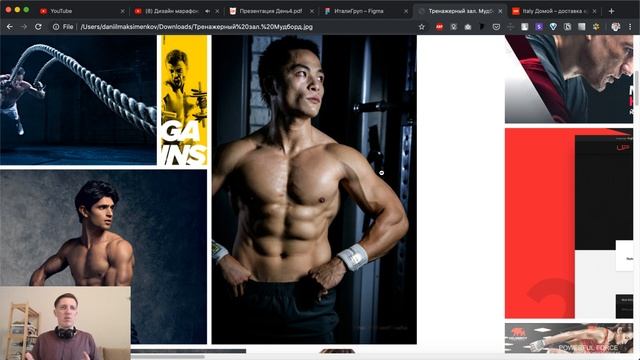Mute the Дизайн марафон tab audio icon
The height and width of the screenshot is (360, 640).
point(207,11)
